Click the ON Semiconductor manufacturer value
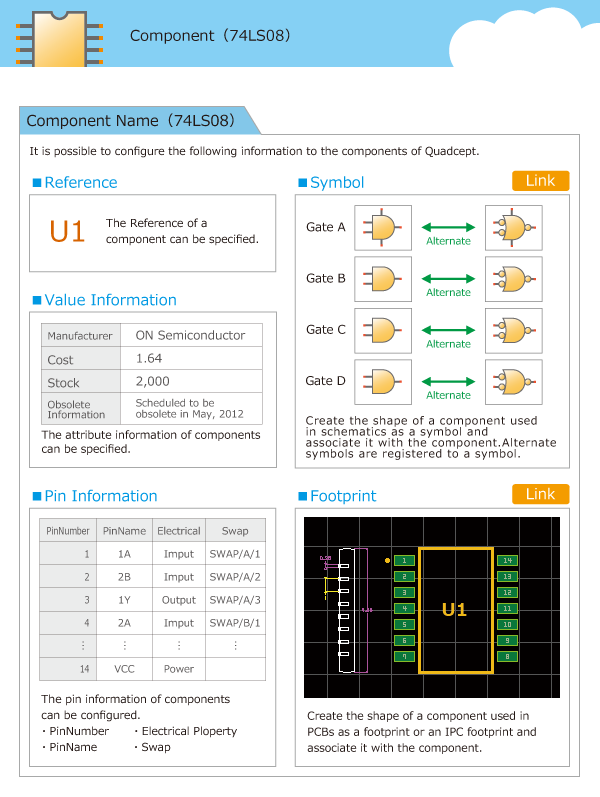600x797 pixels. pyautogui.click(x=191, y=335)
